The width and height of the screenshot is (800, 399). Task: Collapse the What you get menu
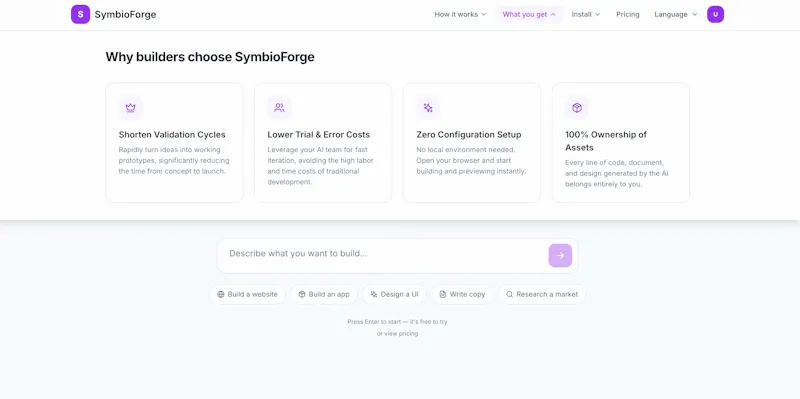pos(529,14)
